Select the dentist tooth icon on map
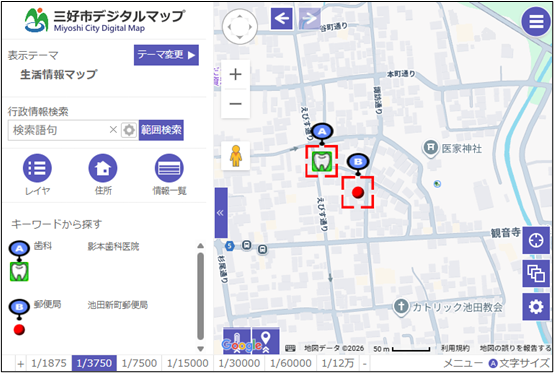The height and width of the screenshot is (373, 554). (x=321, y=161)
